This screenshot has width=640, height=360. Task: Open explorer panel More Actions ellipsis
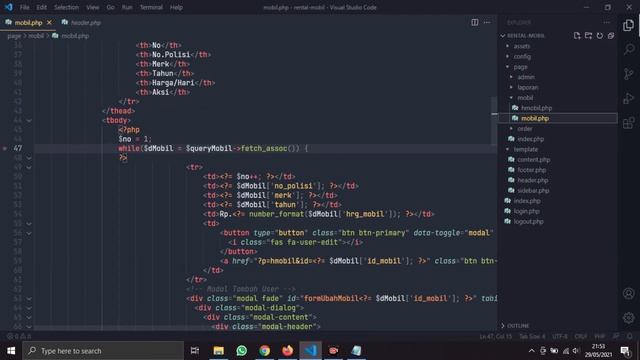point(607,22)
